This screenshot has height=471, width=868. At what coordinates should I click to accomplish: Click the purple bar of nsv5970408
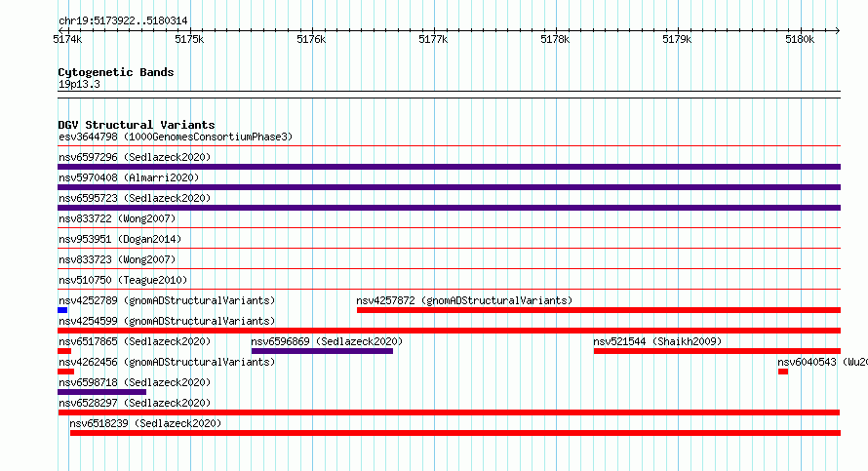(x=449, y=187)
